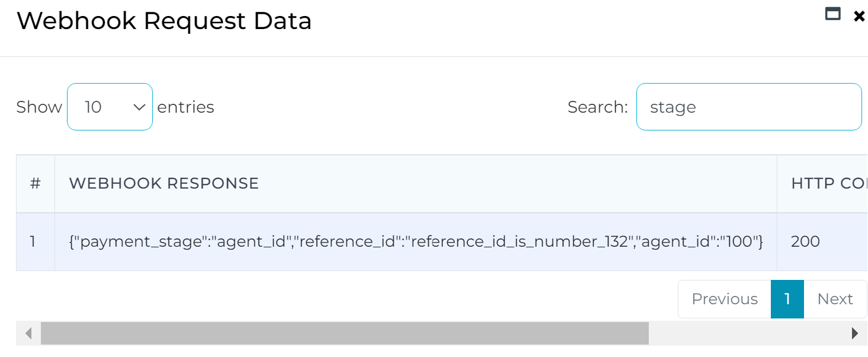This screenshot has height=357, width=868.
Task: Sort by WEBHOOK RESPONSE column header
Action: [x=416, y=184]
